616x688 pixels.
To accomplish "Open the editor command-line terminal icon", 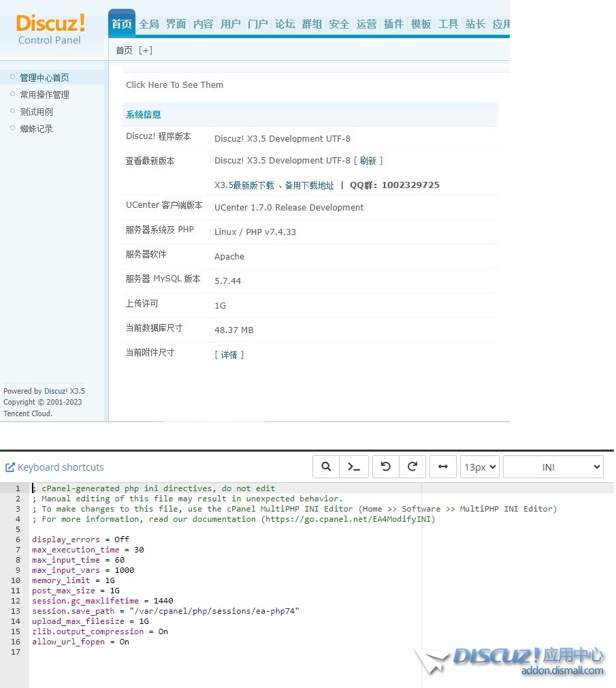I will pyautogui.click(x=354, y=467).
